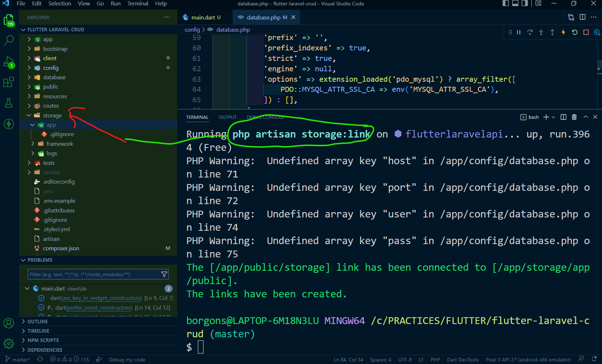The width and height of the screenshot is (602, 364).
Task: Pause the debug session
Action: tap(519, 32)
